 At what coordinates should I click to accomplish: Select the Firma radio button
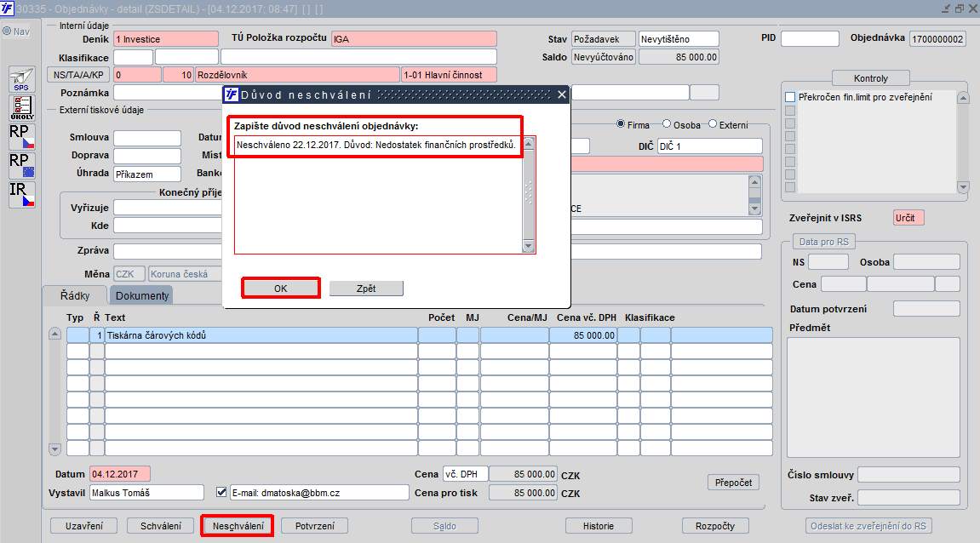pyautogui.click(x=621, y=123)
